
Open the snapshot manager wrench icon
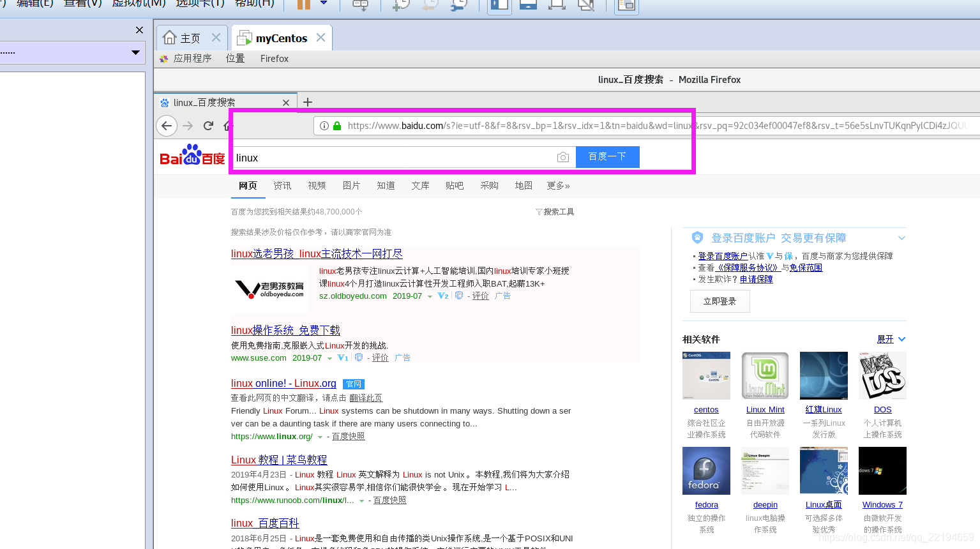coord(459,4)
